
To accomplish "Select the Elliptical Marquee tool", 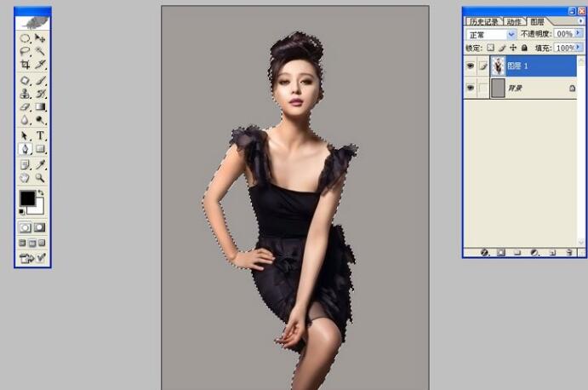I will click(26, 38).
